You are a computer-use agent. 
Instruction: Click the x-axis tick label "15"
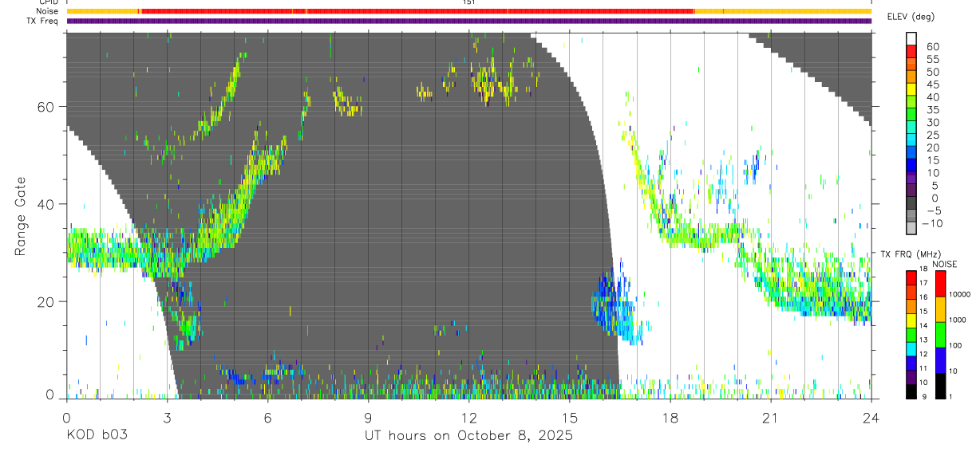tap(569, 417)
